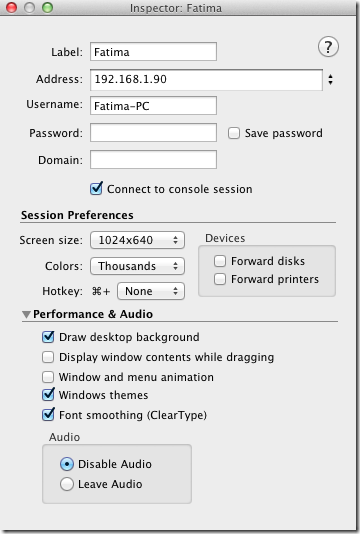Screen dimensions: 360x534
Task: Open the Hotkey dropdown set to None
Action: point(151,291)
